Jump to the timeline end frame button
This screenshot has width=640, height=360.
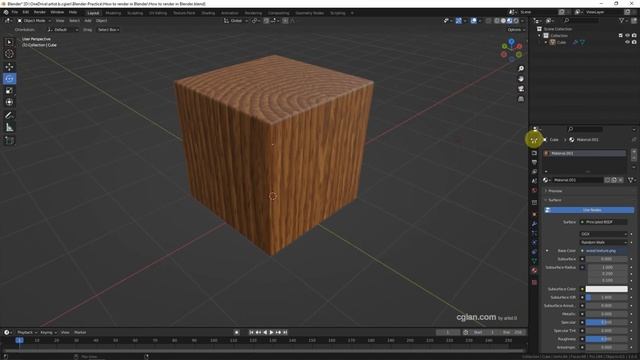285,332
